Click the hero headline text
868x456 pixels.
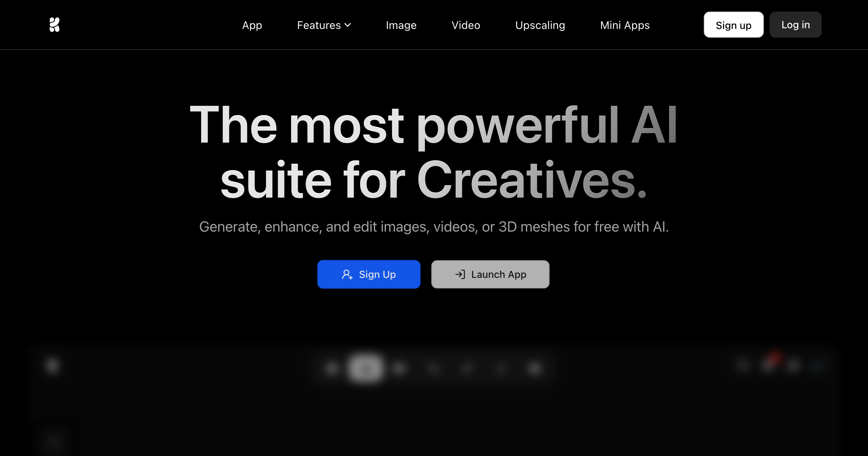point(434,152)
